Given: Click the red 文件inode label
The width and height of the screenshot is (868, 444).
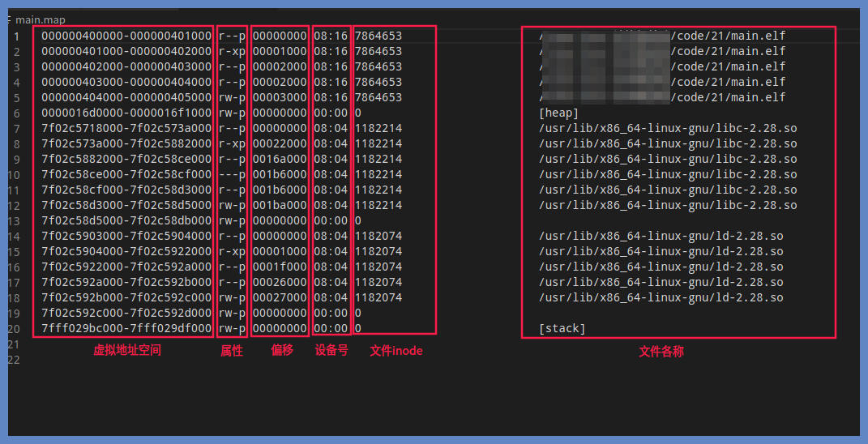Looking at the screenshot, I should point(396,351).
